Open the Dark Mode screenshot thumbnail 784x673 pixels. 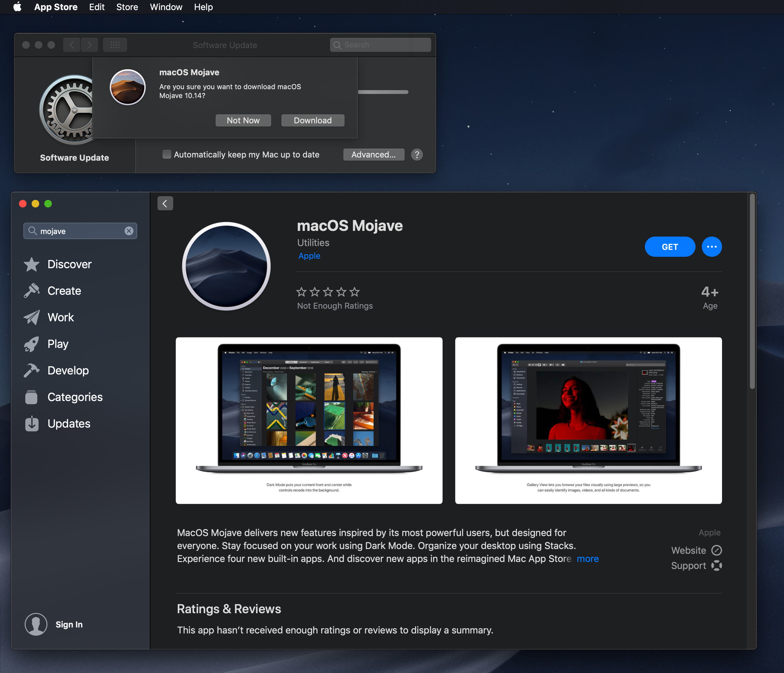click(x=309, y=420)
